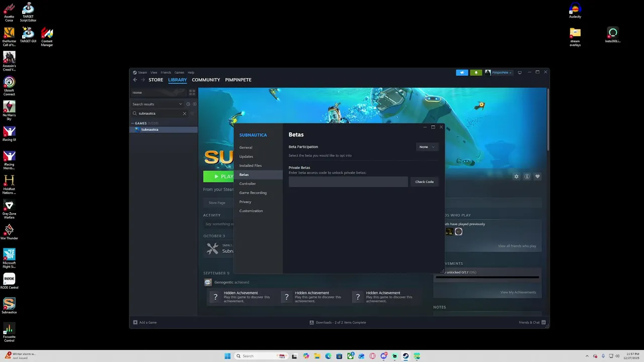The image size is (644, 362).
Task: Click the Home button in the library sidebar
Action: (x=158, y=93)
